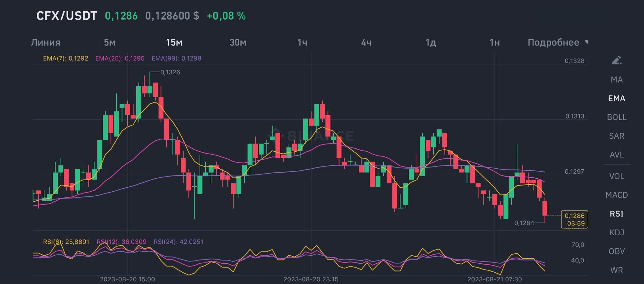The width and height of the screenshot is (644, 284).
Task: Enable the SAR indicator
Action: coord(617,136)
